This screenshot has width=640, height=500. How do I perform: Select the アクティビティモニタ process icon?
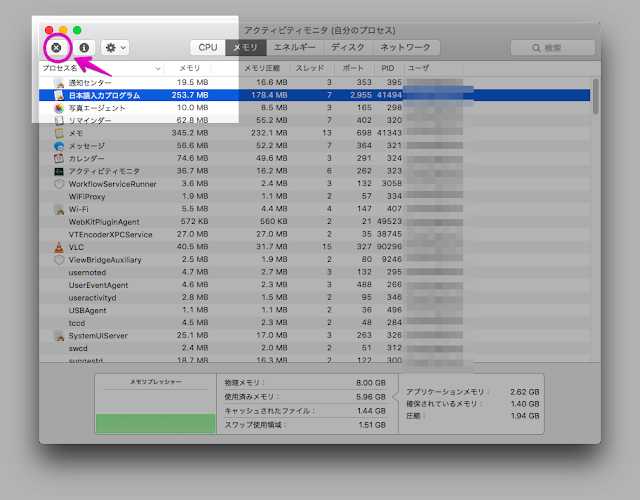click(59, 171)
